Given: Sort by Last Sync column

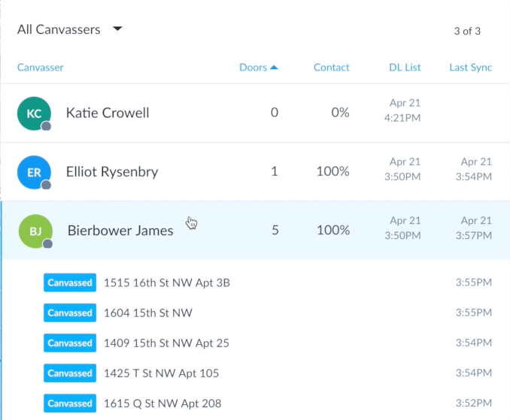Looking at the screenshot, I should 471,67.
